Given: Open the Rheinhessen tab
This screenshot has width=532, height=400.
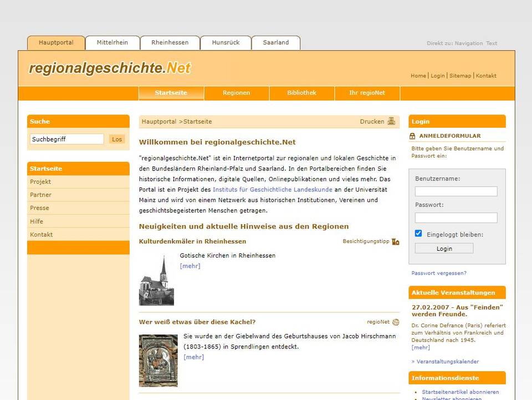Looking at the screenshot, I should pyautogui.click(x=170, y=43).
